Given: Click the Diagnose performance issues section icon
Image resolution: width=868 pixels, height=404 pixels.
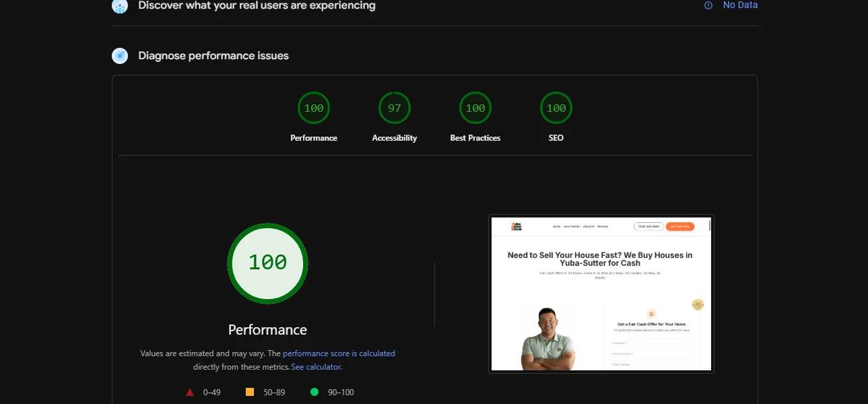Looking at the screenshot, I should point(120,56).
